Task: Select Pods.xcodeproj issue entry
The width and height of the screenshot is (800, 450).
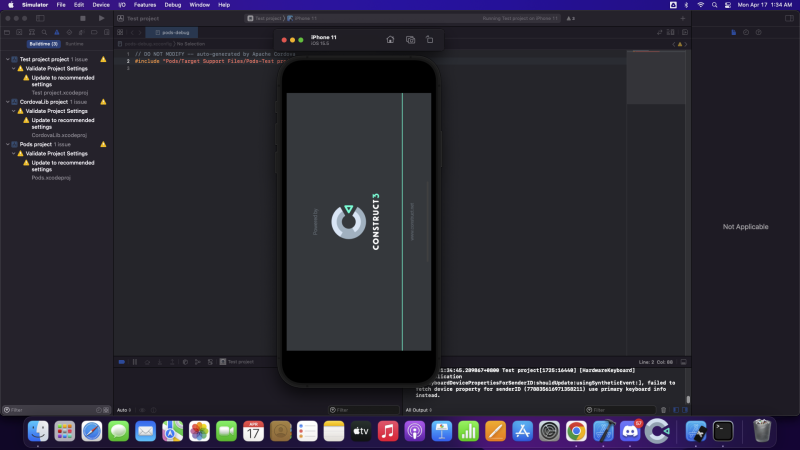Action: pyautogui.click(x=51, y=178)
